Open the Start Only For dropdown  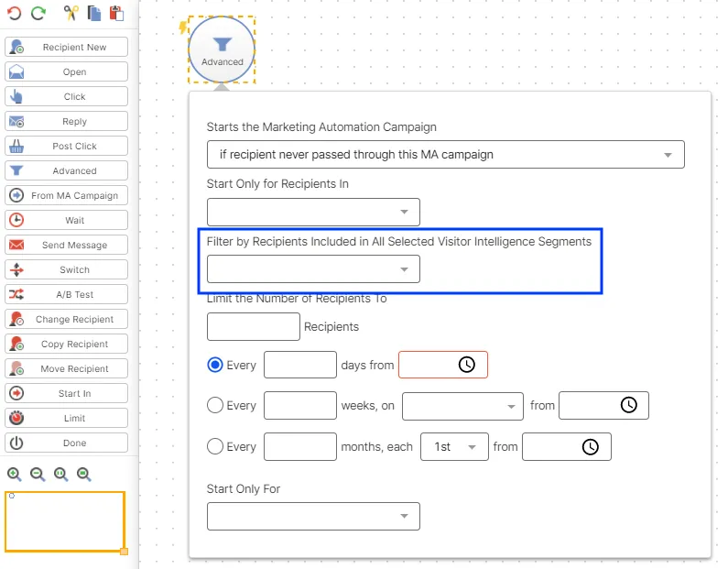(313, 516)
